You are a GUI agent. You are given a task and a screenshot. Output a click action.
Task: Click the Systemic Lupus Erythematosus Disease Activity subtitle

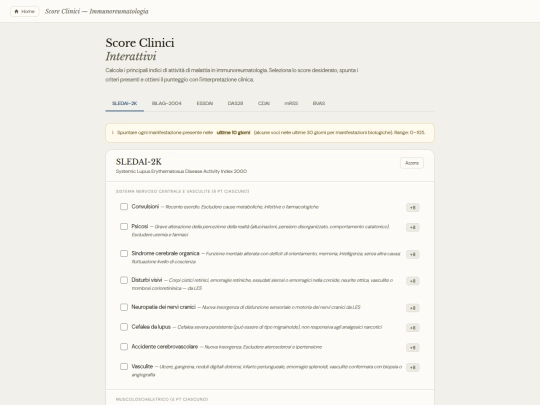click(x=181, y=172)
